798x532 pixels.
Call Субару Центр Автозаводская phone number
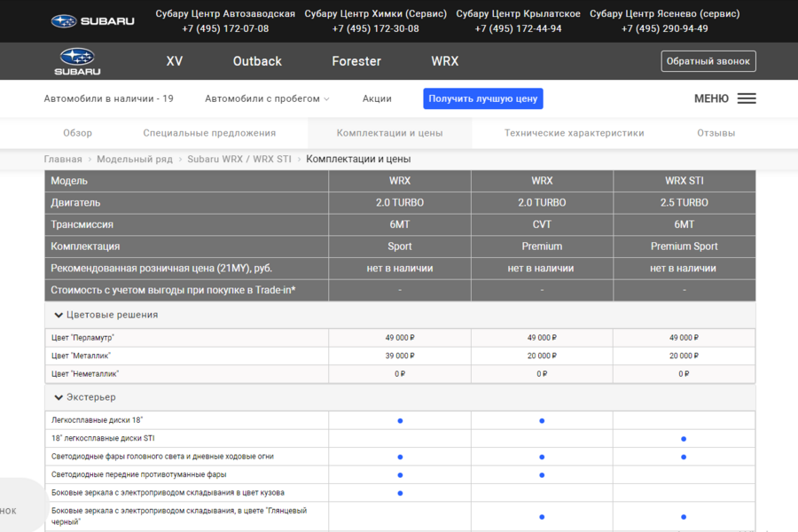coord(225,28)
